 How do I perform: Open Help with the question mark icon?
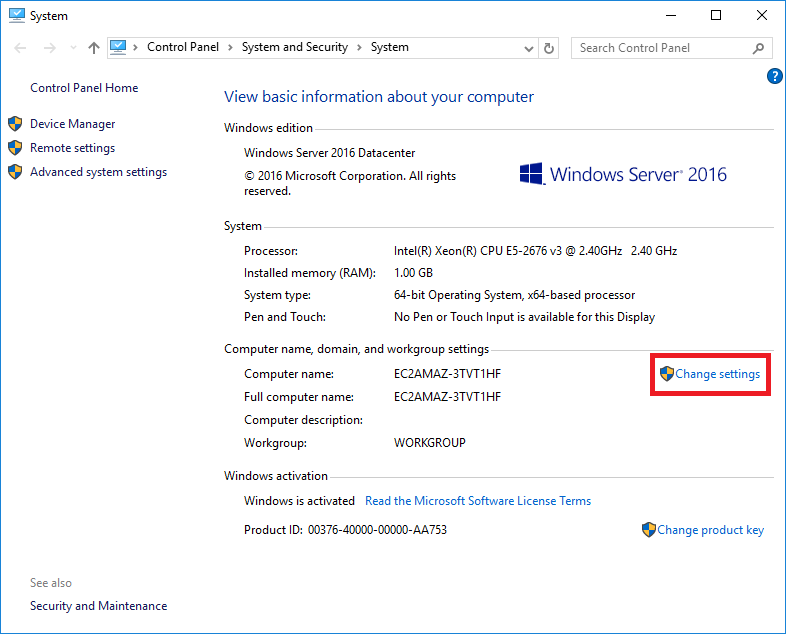[x=774, y=76]
